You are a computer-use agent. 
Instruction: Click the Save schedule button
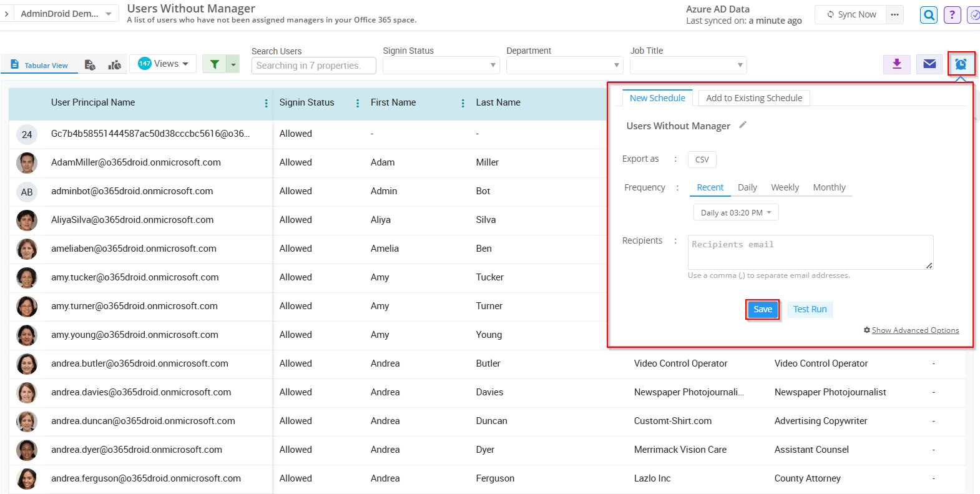tap(763, 309)
